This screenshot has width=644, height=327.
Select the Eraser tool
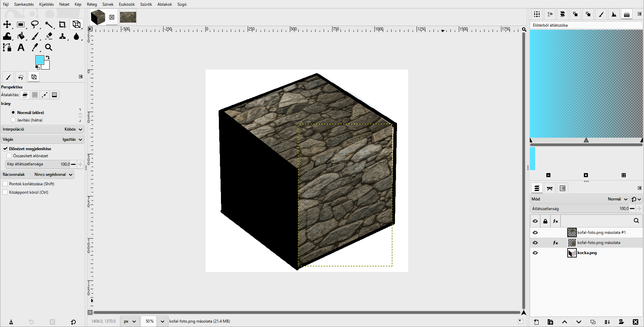(49, 36)
